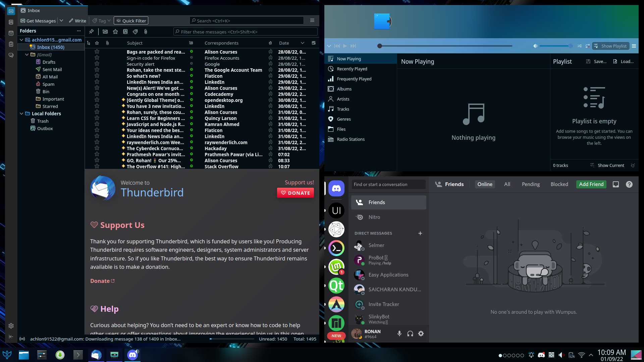This screenshot has width=644, height=362.
Task: Click the playback seek slider
Action: pyautogui.click(x=445, y=46)
